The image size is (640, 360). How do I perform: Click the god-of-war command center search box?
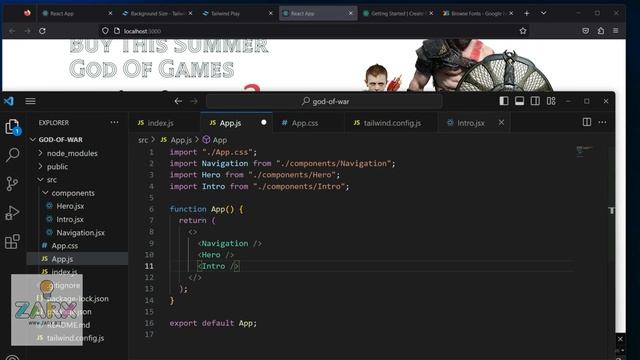(324, 101)
